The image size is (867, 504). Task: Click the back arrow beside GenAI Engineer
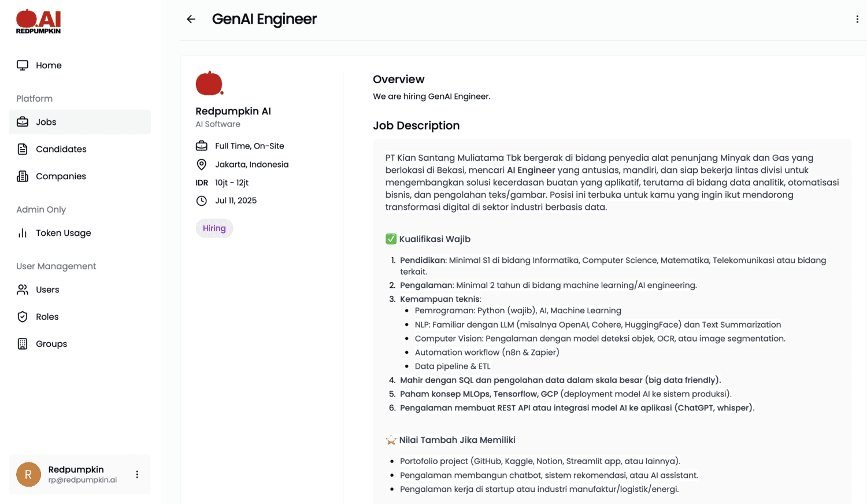(x=191, y=19)
